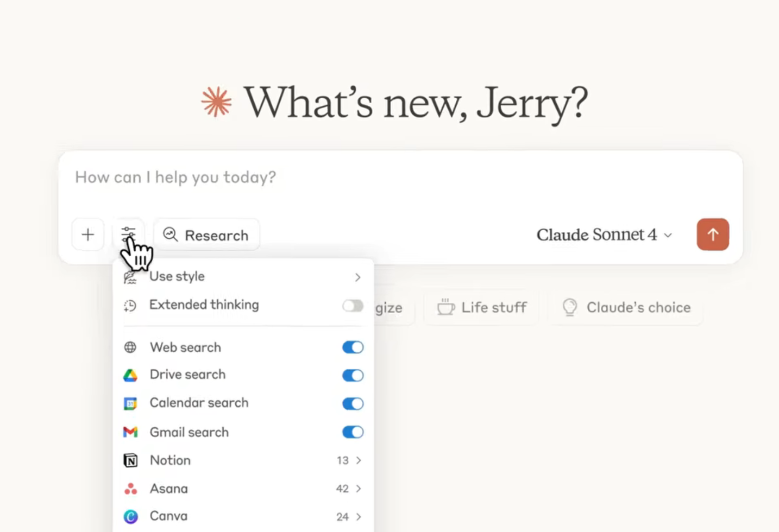779x532 pixels.
Task: Click the Notion tool count 13
Action: (x=342, y=460)
